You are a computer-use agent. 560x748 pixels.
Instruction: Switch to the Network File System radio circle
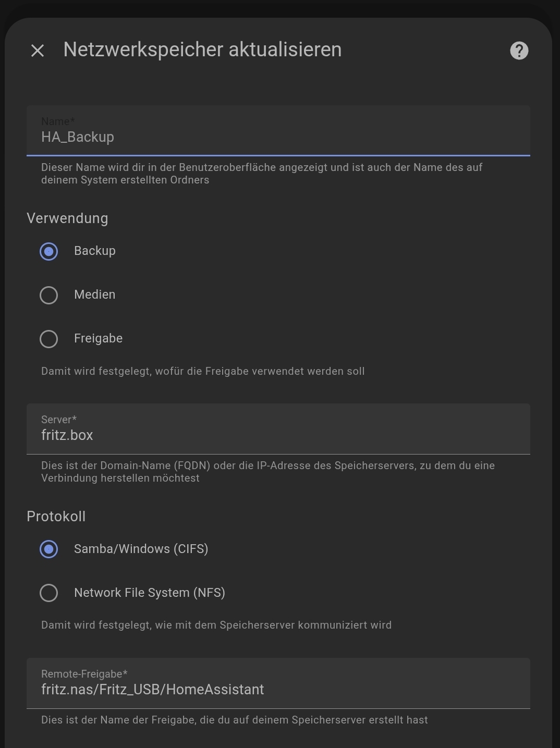tap(49, 593)
